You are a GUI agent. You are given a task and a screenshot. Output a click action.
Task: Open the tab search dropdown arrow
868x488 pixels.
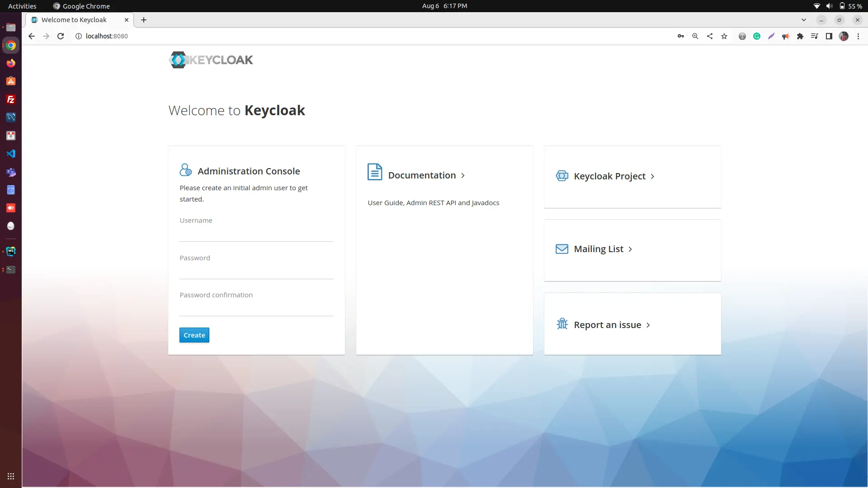click(x=803, y=20)
